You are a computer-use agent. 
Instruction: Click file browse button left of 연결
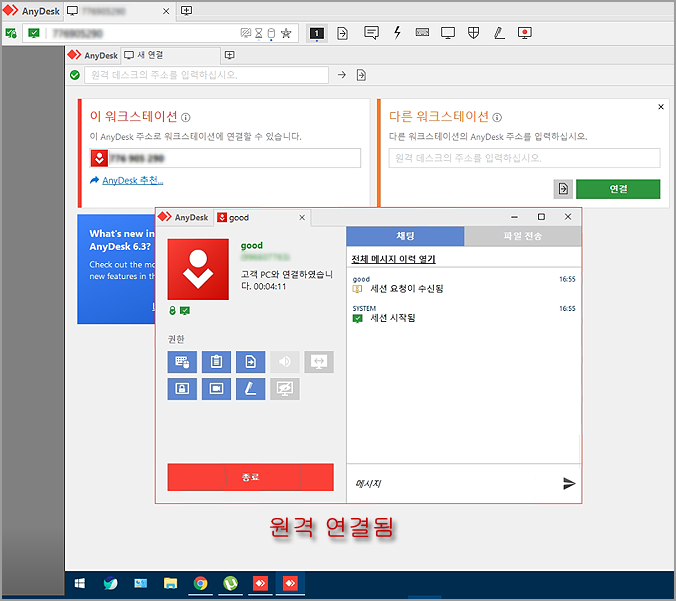pyautogui.click(x=563, y=189)
